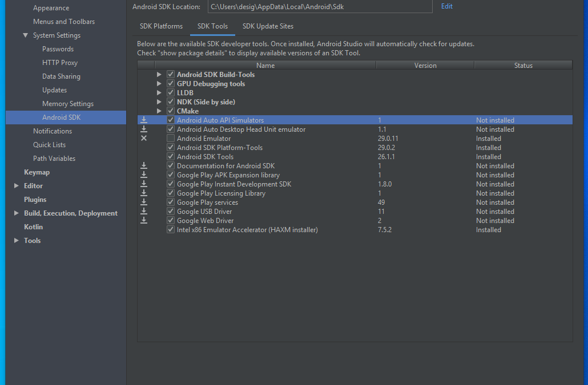Expand GPU Debugging tools row
Image resolution: width=588 pixels, height=385 pixels.
(x=159, y=83)
